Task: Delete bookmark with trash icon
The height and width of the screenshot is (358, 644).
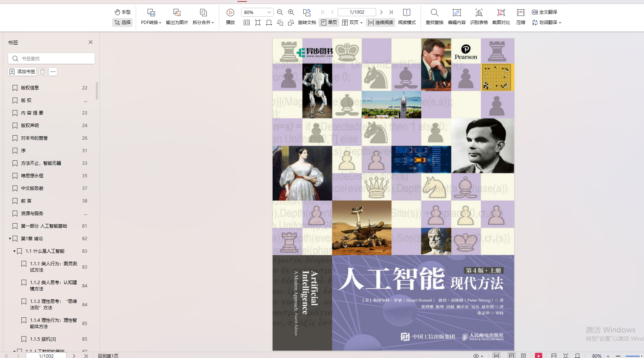Action: tap(43, 72)
